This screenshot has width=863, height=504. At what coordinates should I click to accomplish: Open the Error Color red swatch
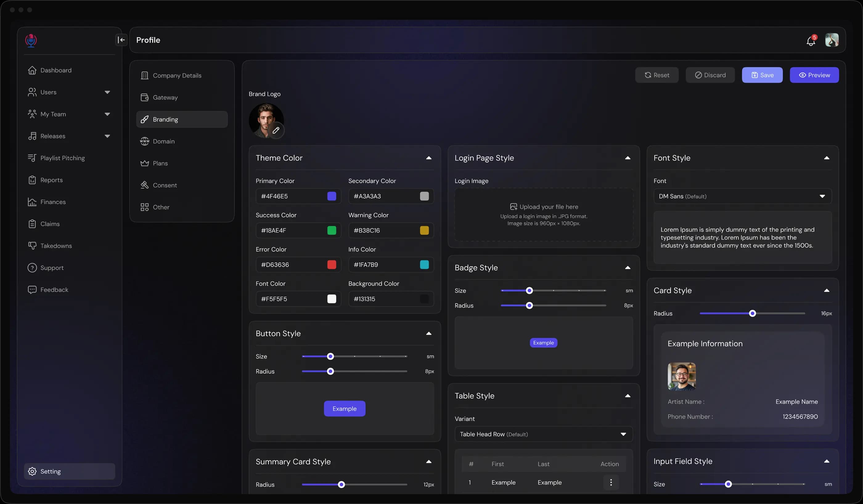coord(332,265)
